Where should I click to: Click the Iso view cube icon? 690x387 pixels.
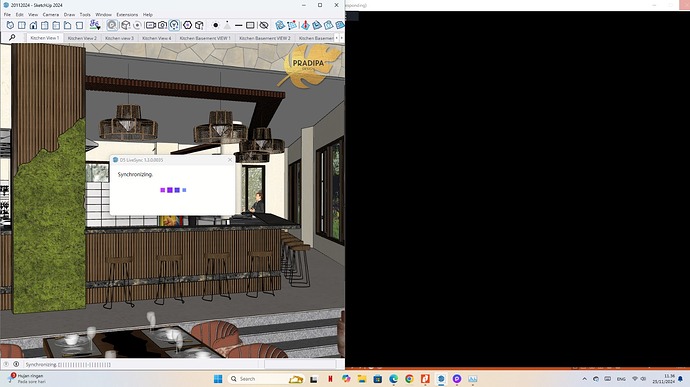10,25
